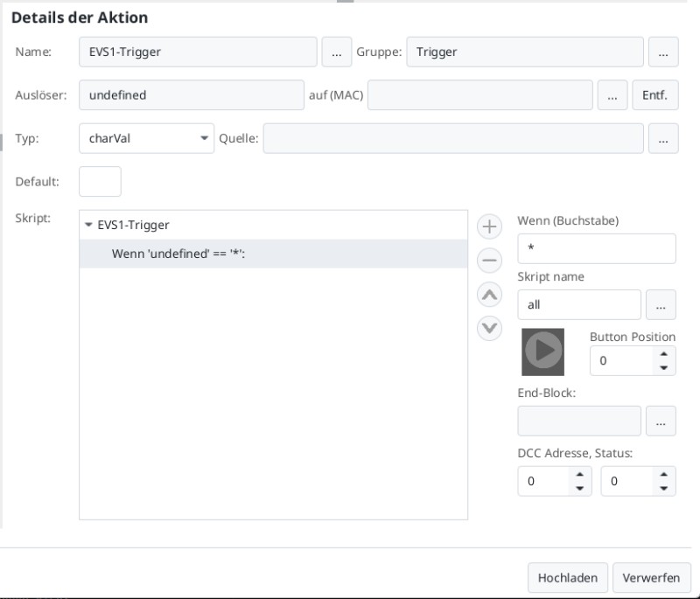Select the EVS1-Trigger root tree label
700x599 pixels.
click(134, 225)
